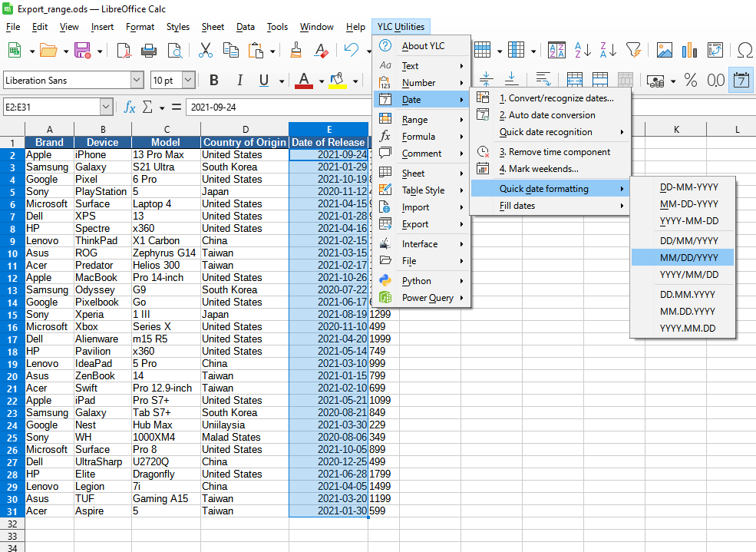Toggle underline on the selection

click(x=263, y=79)
